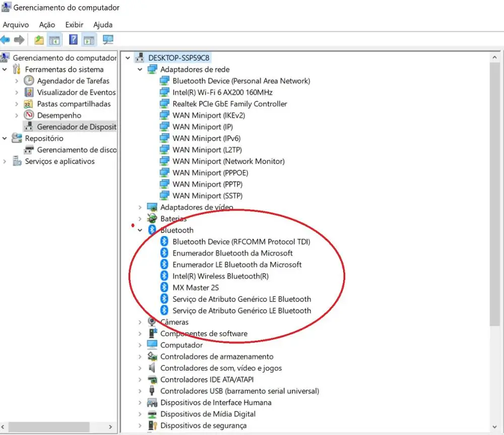The width and height of the screenshot is (504, 435).
Task: Select Enumerador Bluetooth da Microsoft
Action: 232,253
